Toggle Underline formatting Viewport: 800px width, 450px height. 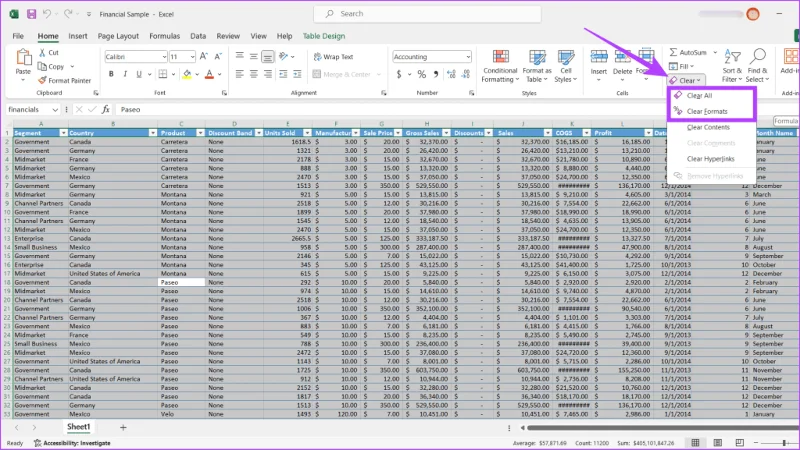139,74
